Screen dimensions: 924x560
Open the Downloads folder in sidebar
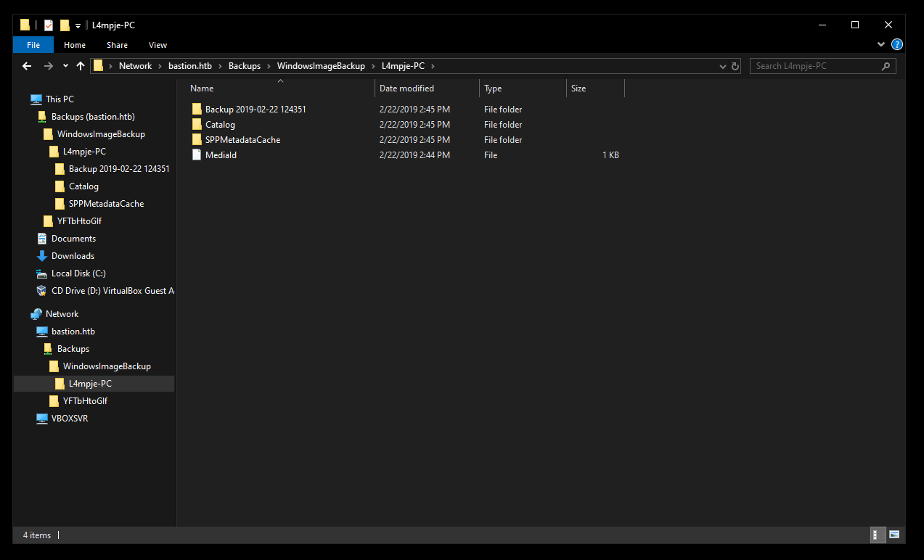(x=73, y=256)
